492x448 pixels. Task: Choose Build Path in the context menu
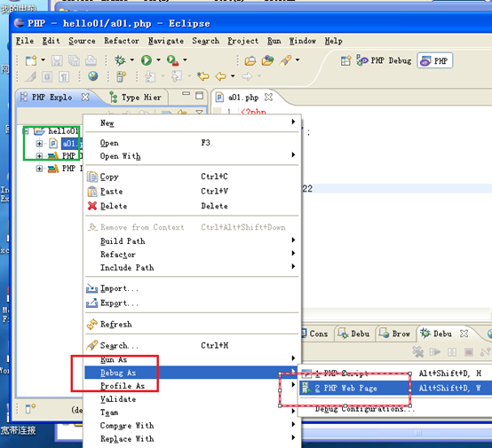(192, 240)
